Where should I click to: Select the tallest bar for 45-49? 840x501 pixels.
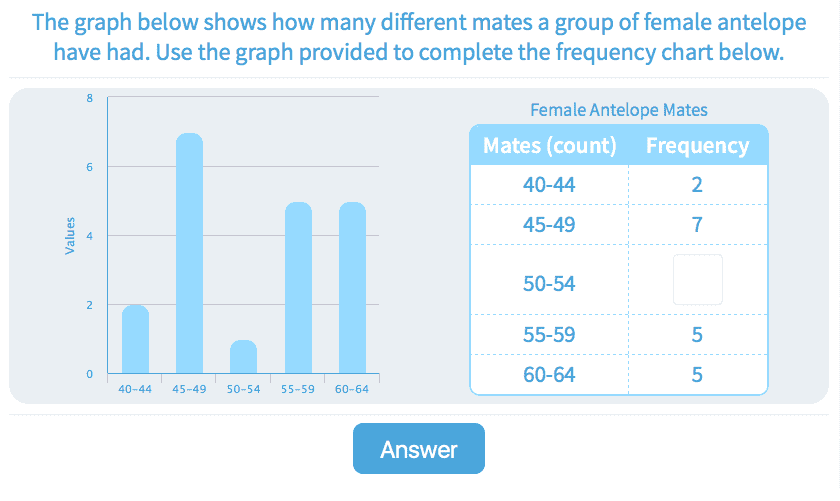pos(189,255)
